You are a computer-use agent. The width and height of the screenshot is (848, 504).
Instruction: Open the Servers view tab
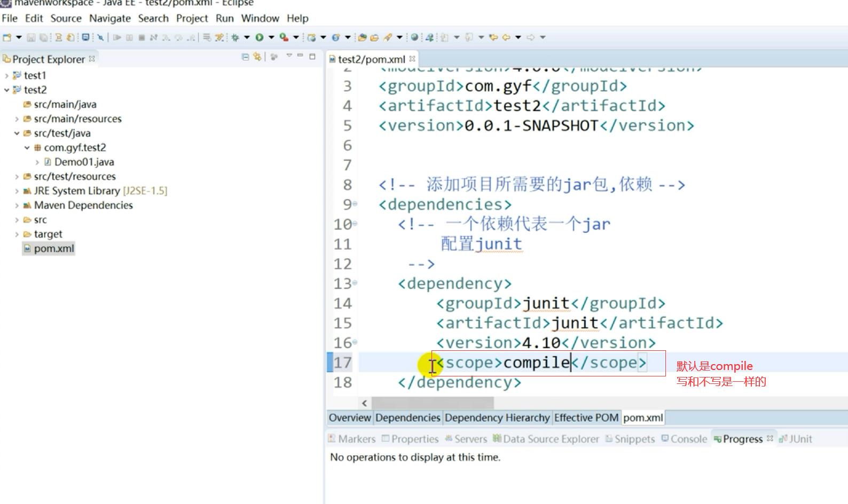pos(466,439)
